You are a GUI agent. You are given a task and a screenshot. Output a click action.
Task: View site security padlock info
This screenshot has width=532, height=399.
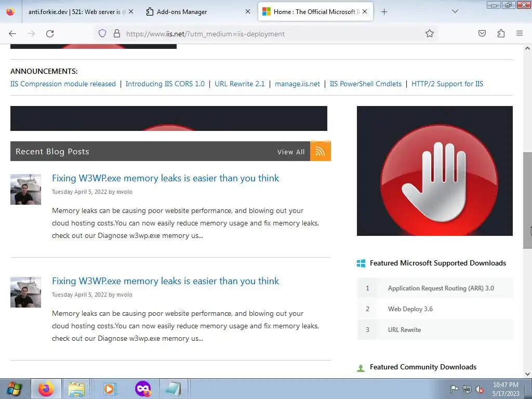pos(117,34)
